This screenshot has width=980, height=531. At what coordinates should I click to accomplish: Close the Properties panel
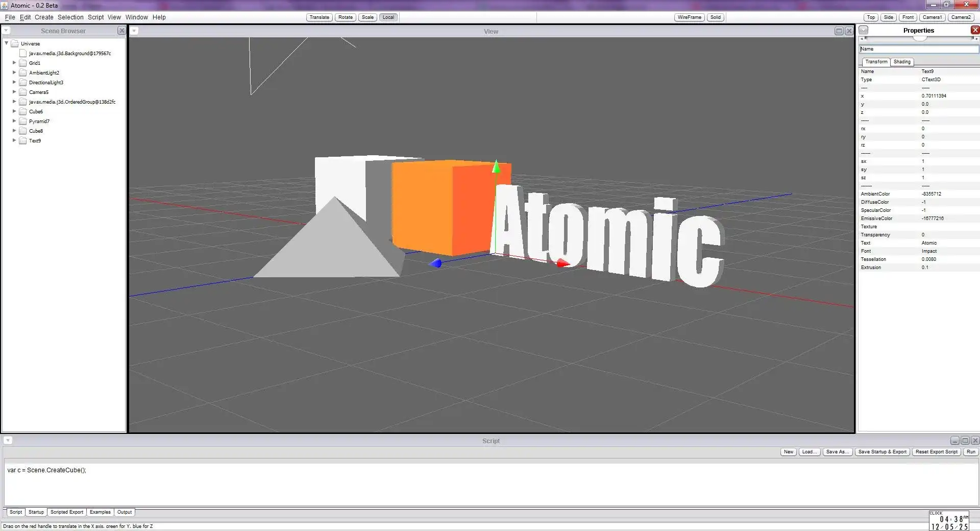tap(975, 30)
